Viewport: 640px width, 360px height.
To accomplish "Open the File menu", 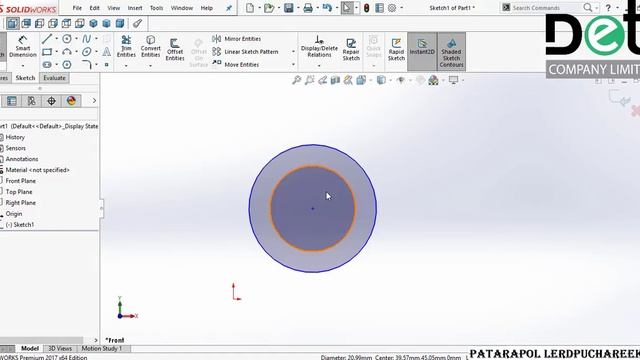I will point(77,8).
